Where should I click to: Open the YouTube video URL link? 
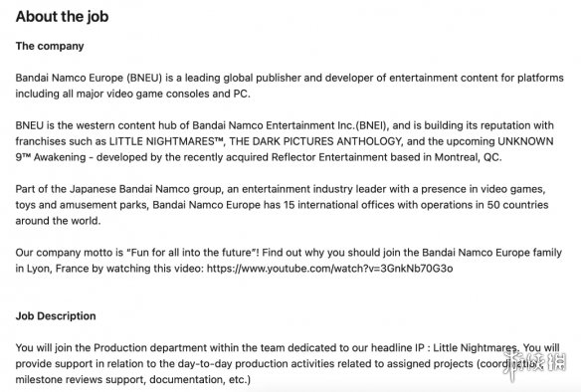(x=329, y=269)
